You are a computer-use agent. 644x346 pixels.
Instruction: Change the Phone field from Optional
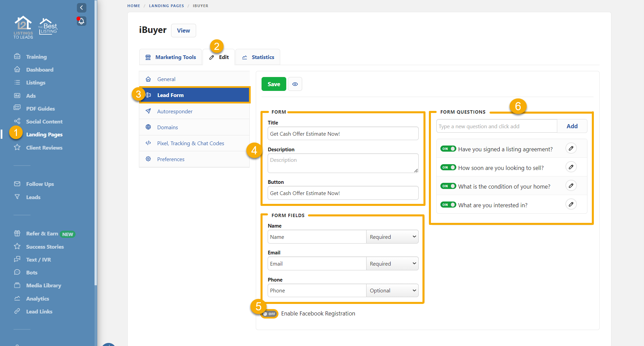pyautogui.click(x=392, y=290)
